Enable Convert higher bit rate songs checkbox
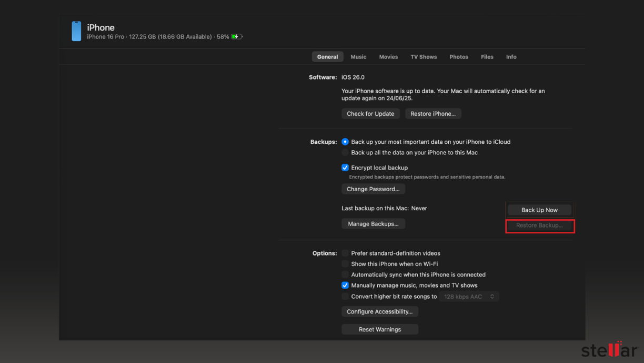The image size is (644, 363). [345, 297]
